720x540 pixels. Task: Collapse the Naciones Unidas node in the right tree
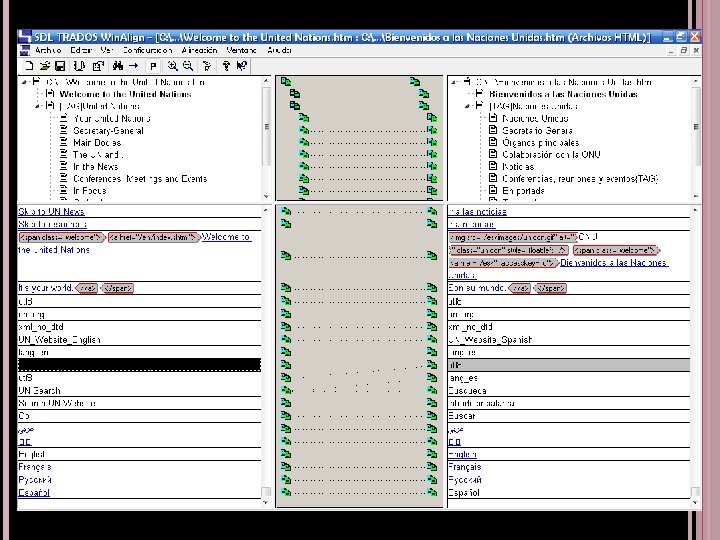point(467,106)
